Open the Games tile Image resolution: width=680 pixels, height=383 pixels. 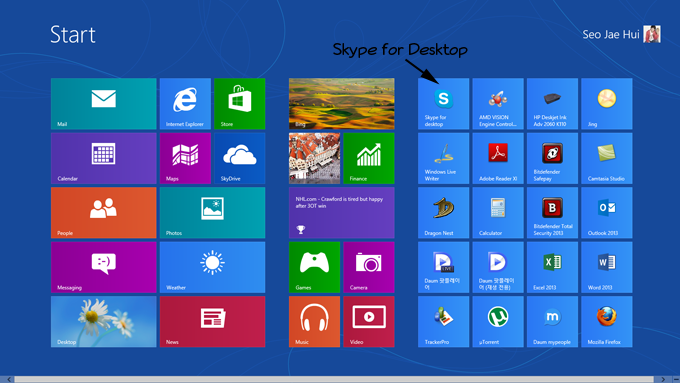[x=314, y=267]
